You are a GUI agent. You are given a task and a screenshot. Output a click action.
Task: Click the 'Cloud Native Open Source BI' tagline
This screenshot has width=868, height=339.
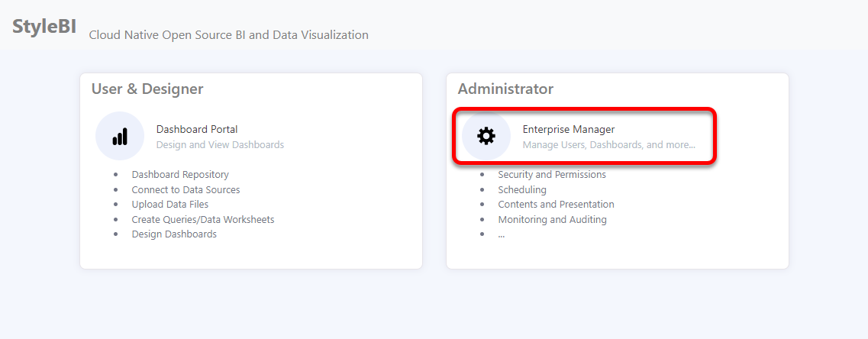click(x=228, y=35)
